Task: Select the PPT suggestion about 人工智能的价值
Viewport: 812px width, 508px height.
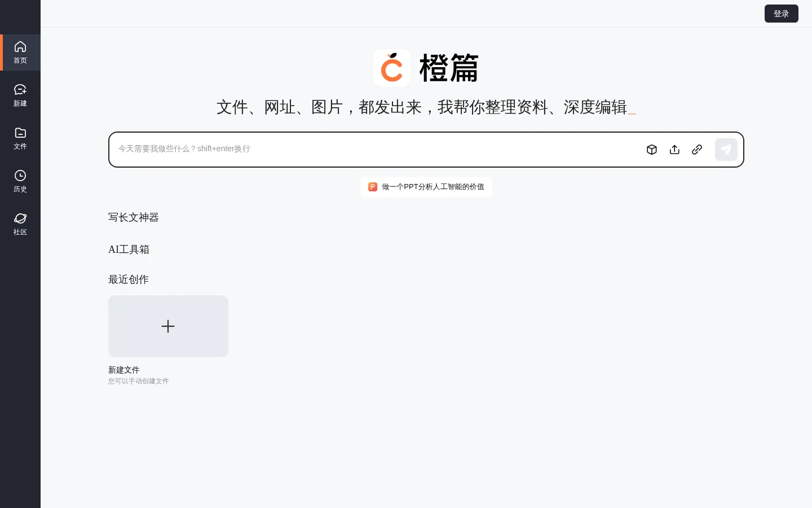Action: click(426, 187)
